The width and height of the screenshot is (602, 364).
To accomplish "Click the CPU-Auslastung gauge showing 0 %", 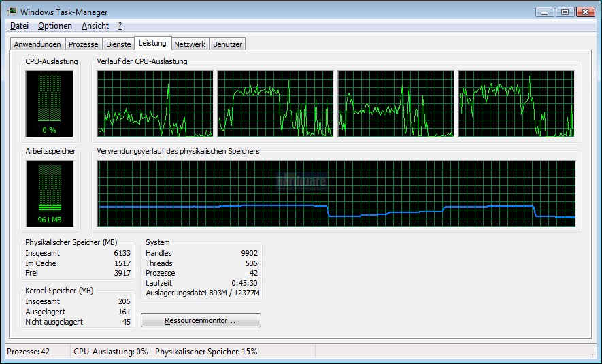I will pyautogui.click(x=49, y=103).
